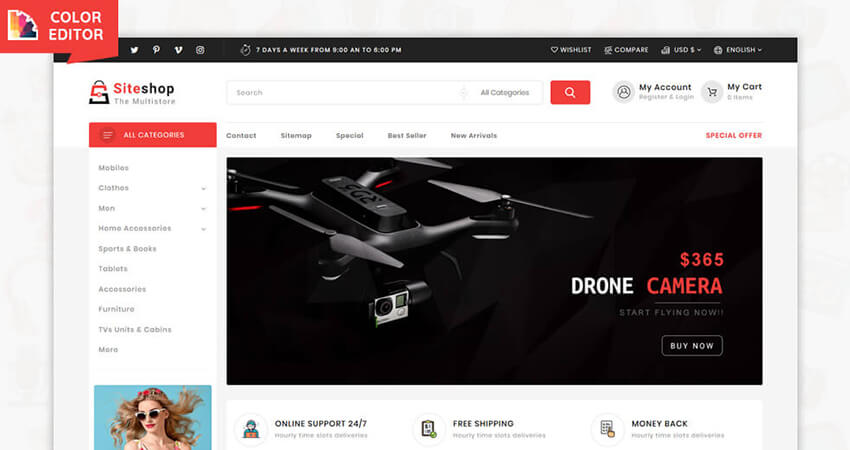Open the English language dropdown

tap(738, 50)
